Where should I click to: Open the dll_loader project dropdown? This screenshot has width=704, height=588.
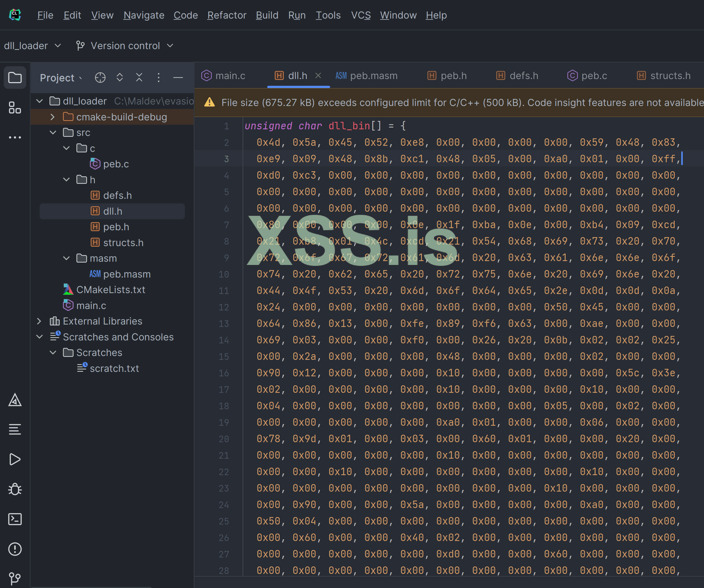click(x=32, y=46)
